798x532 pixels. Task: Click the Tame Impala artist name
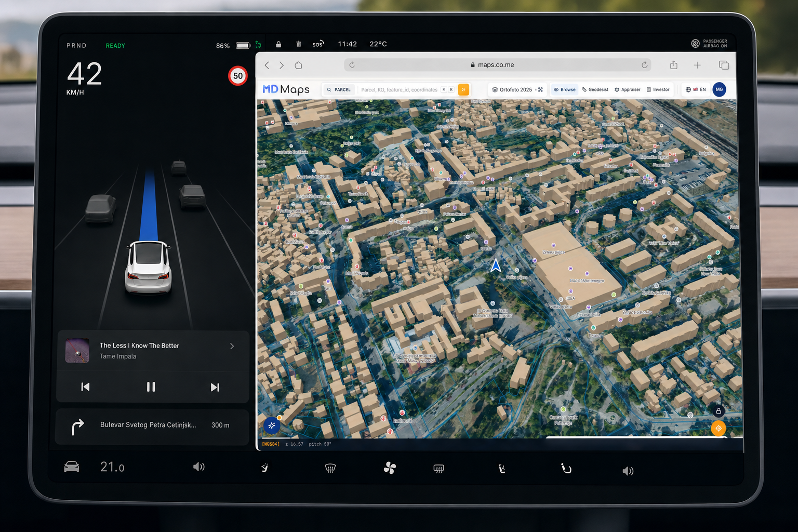click(118, 356)
